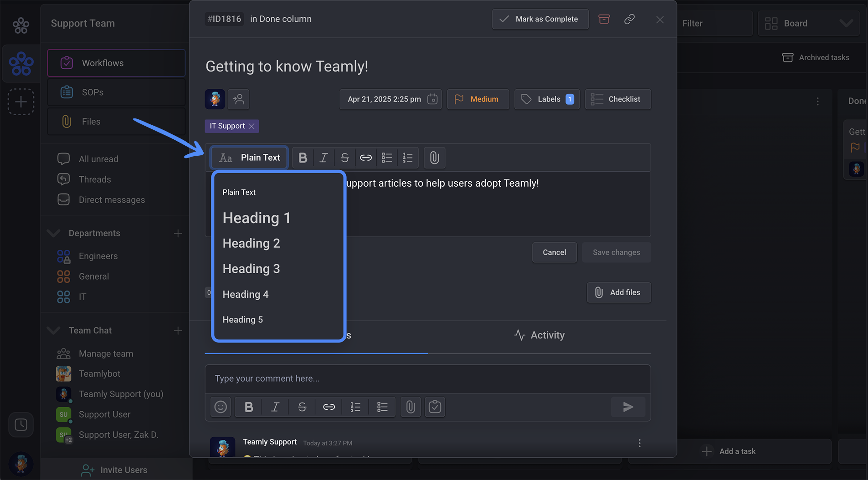Open Support User chat
The image size is (868, 480).
coord(104,414)
